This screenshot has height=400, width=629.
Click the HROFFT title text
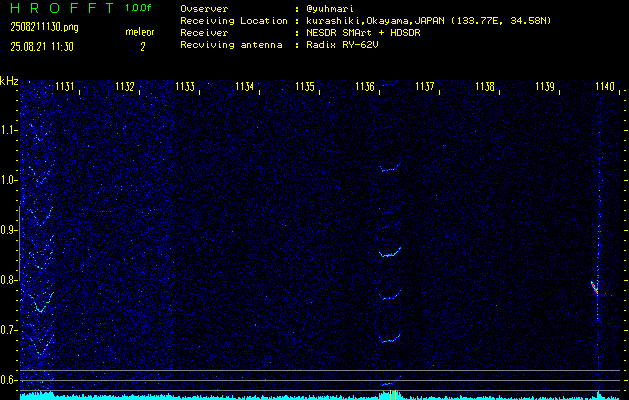click(x=63, y=8)
